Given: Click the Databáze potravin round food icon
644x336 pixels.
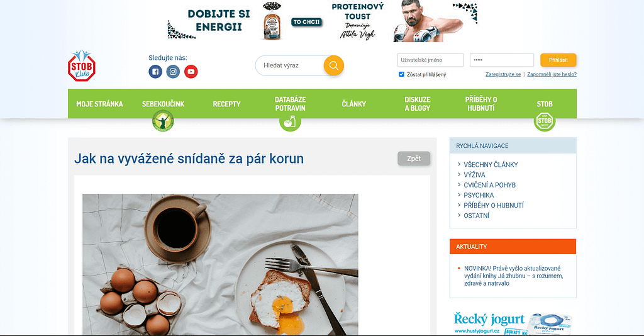Looking at the screenshot, I should coord(290,121).
